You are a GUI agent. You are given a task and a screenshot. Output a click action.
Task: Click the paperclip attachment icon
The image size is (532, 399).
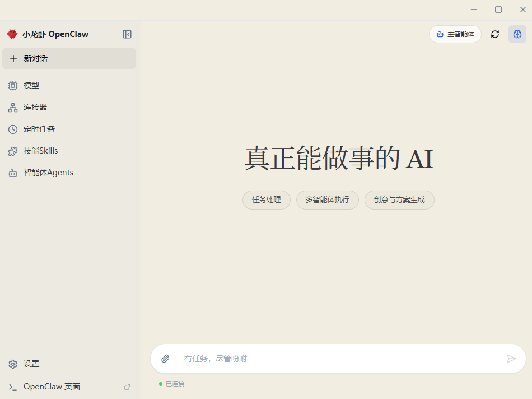pyautogui.click(x=165, y=359)
